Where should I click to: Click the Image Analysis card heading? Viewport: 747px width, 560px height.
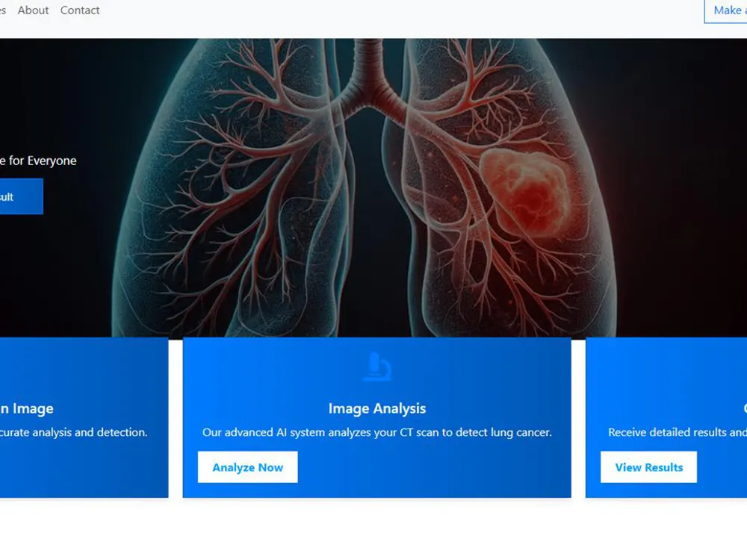click(376, 408)
